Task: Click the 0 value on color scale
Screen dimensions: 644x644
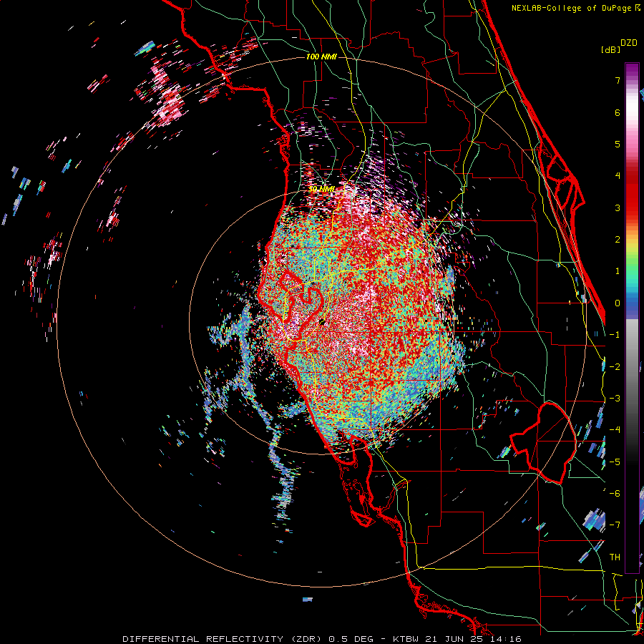Action: coord(618,303)
